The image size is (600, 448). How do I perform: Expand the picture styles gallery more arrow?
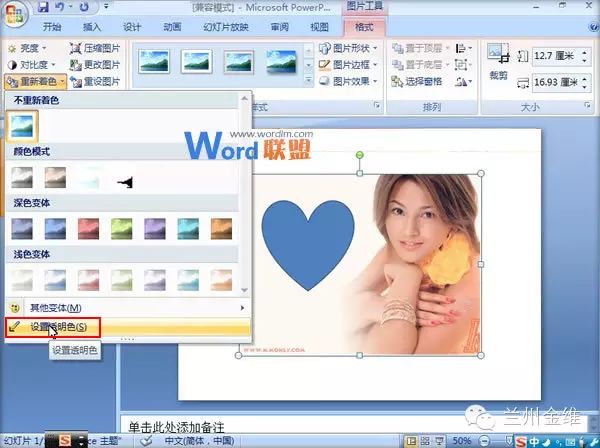point(308,80)
